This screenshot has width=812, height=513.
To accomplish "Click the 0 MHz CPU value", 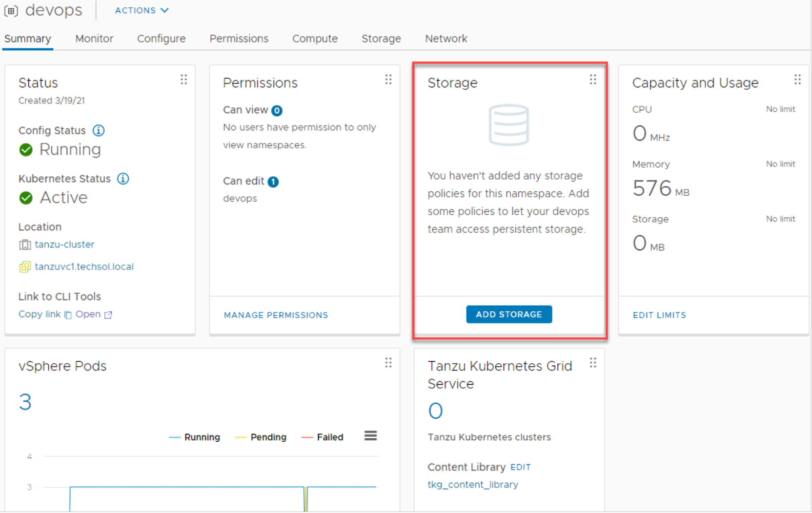I will [651, 134].
